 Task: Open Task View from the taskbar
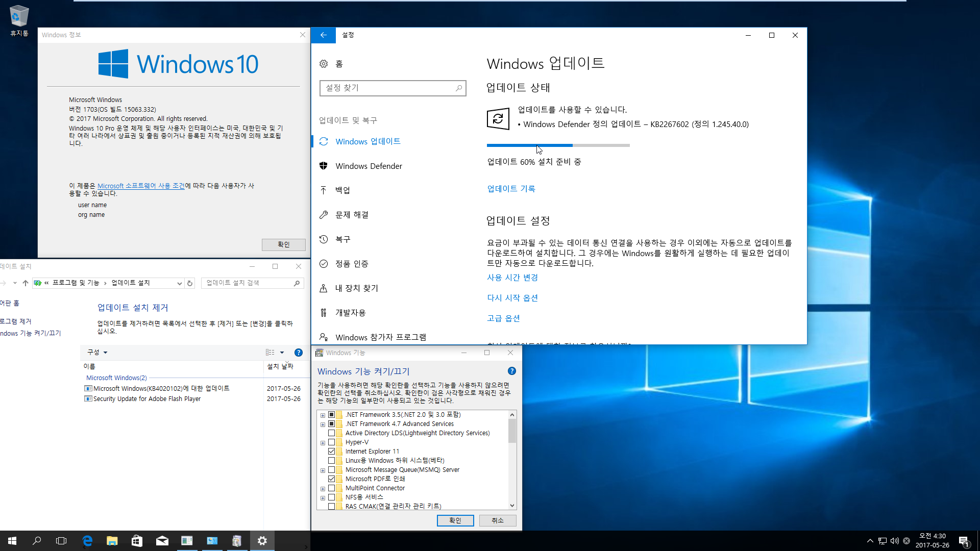(x=61, y=541)
